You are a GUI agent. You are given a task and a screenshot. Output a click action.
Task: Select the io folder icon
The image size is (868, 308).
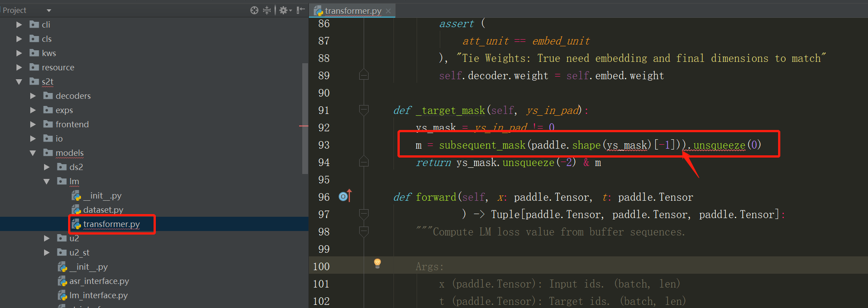[48, 138]
